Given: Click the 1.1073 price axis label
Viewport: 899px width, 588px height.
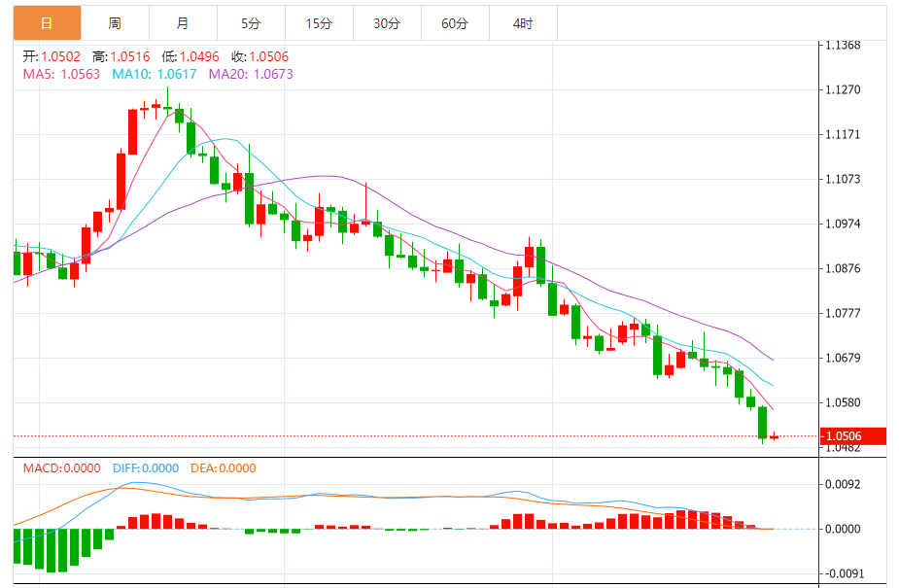Looking at the screenshot, I should click(843, 179).
